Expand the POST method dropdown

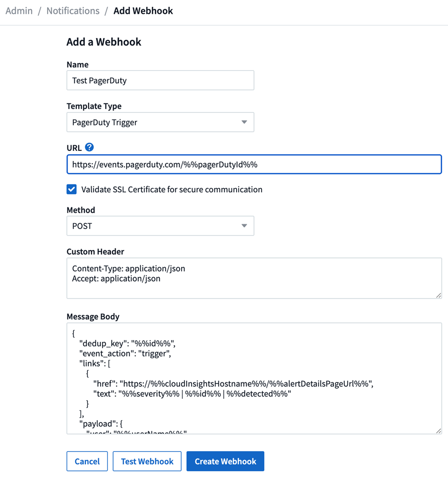pyautogui.click(x=160, y=226)
